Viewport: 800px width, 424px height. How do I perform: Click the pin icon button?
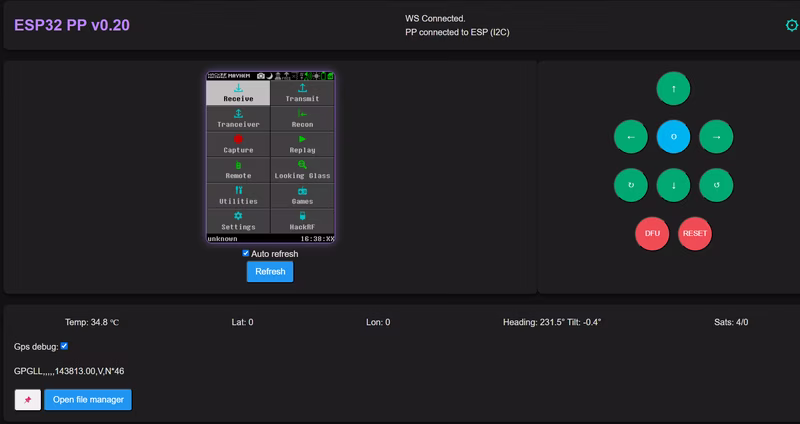[x=28, y=400]
